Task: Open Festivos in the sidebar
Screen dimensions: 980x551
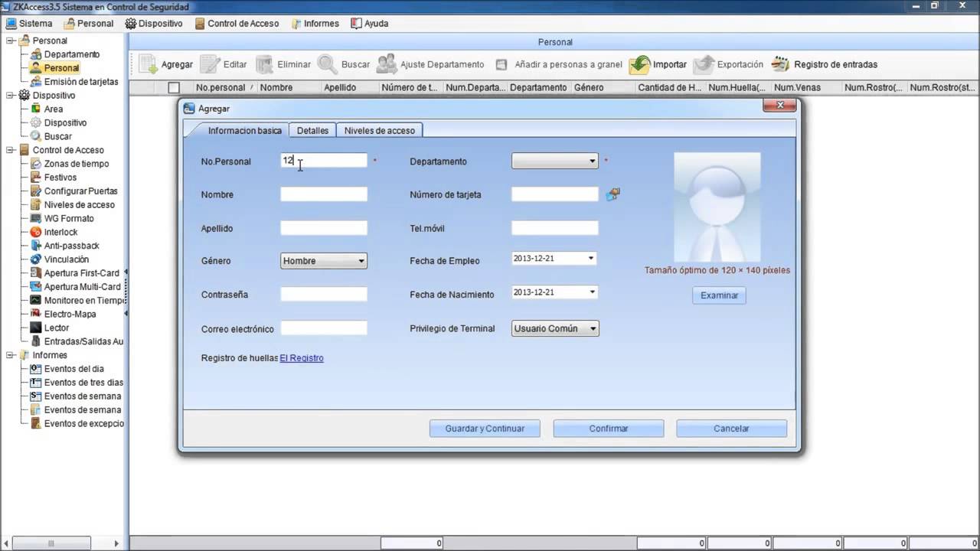Action: click(x=60, y=178)
